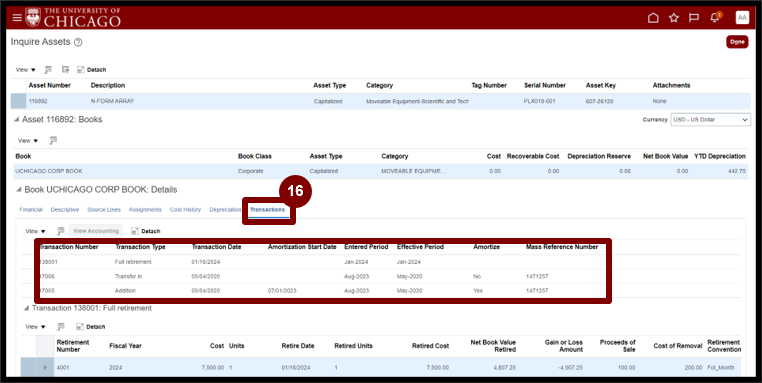Click the N-FORM ARRAY description cell
The height and width of the screenshot is (383, 762).
tap(112, 101)
